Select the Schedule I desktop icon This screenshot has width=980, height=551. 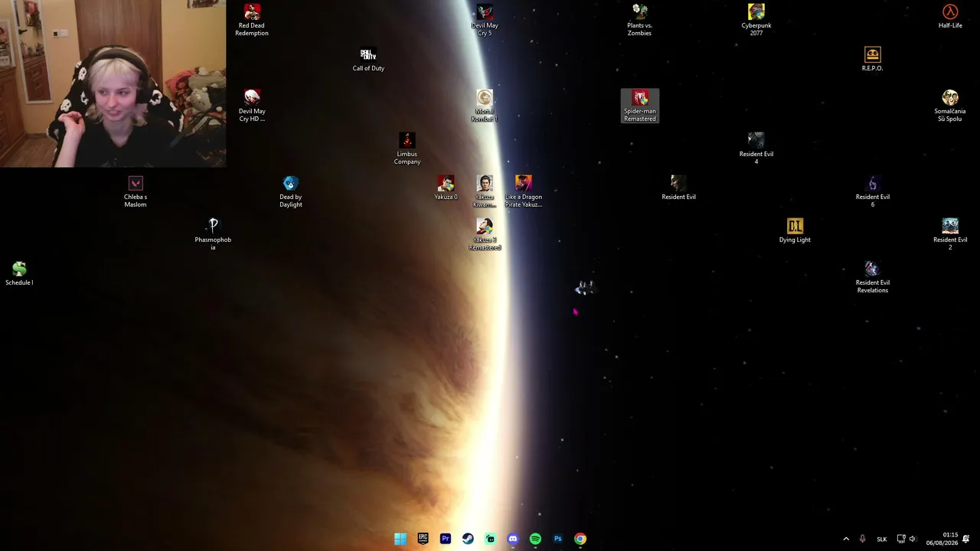[x=19, y=273]
